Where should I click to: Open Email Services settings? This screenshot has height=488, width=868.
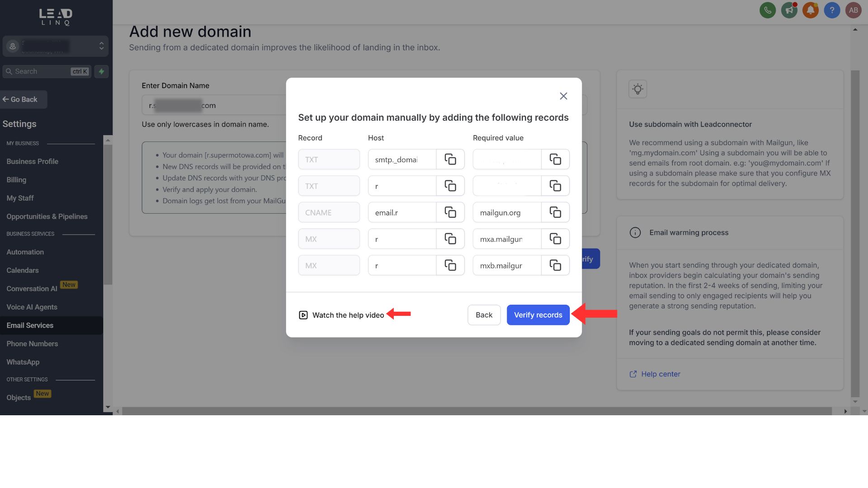[x=30, y=325]
